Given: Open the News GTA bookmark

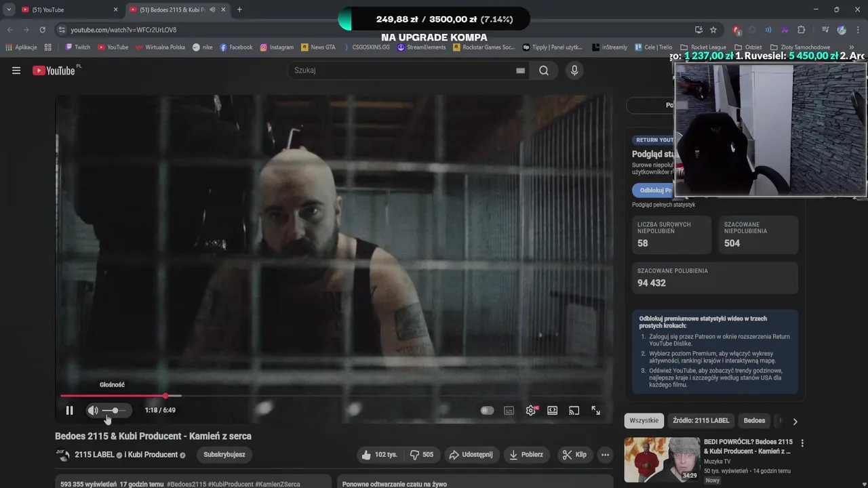Looking at the screenshot, I should (318, 47).
